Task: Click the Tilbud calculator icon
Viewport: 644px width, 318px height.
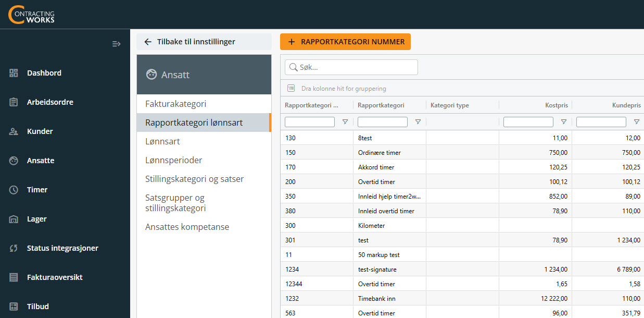Action: pos(14,307)
